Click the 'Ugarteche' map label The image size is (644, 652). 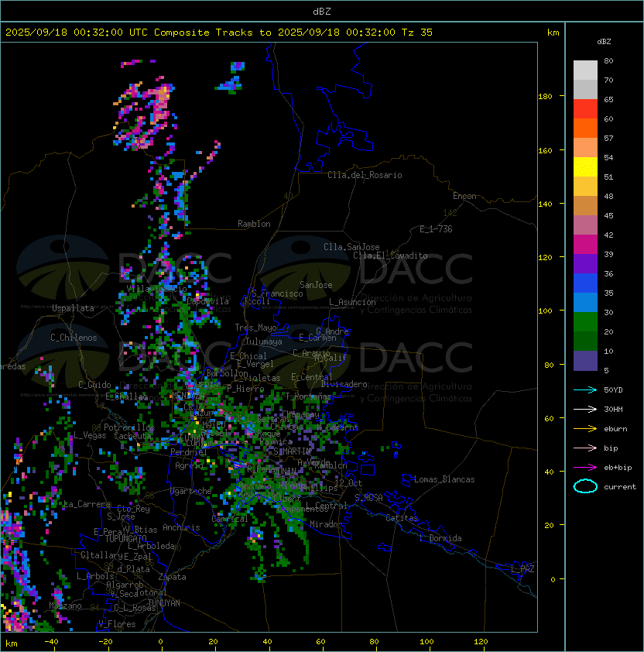coord(191,491)
